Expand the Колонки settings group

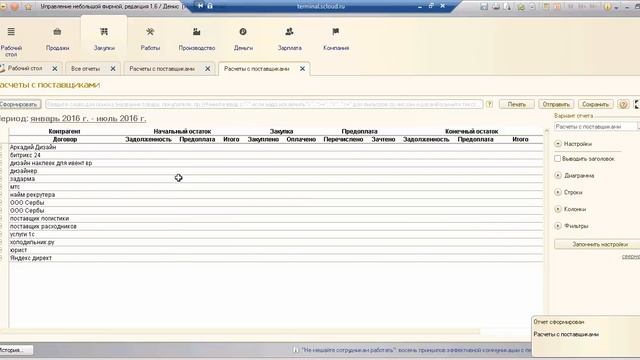pos(558,209)
